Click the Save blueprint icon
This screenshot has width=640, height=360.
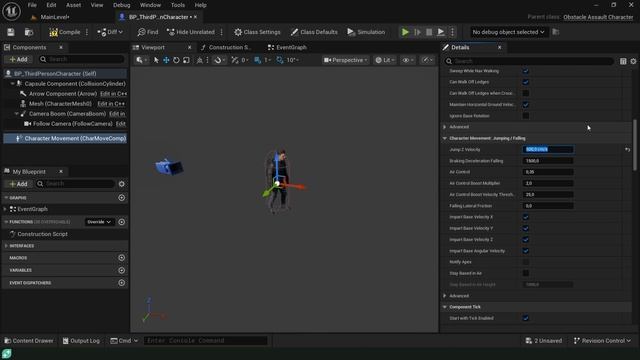[x=11, y=32]
